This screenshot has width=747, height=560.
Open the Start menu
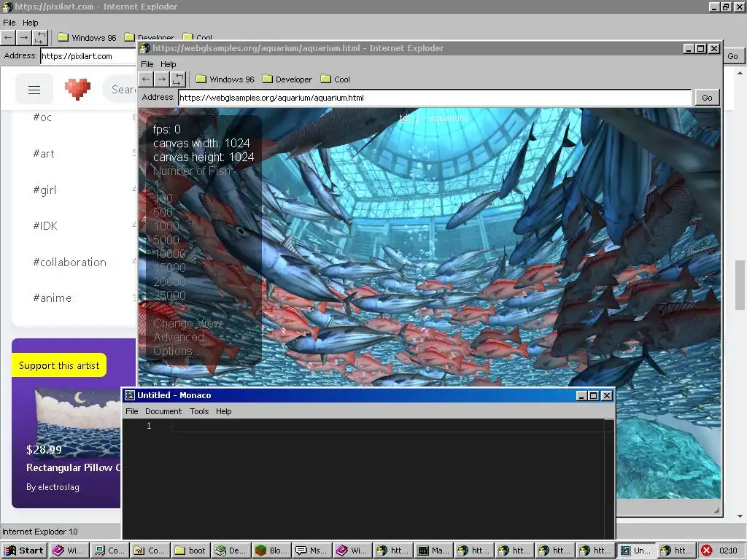click(24, 551)
